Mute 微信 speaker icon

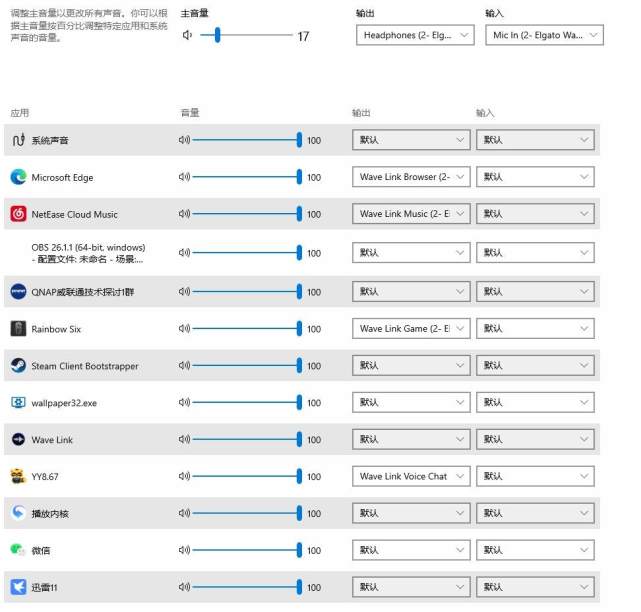(x=184, y=550)
